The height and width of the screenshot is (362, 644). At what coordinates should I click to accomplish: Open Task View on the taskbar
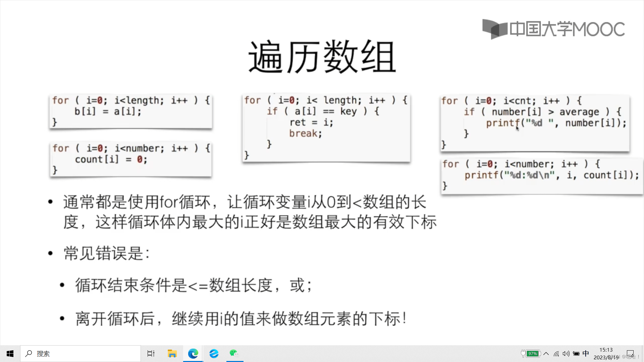(x=151, y=354)
